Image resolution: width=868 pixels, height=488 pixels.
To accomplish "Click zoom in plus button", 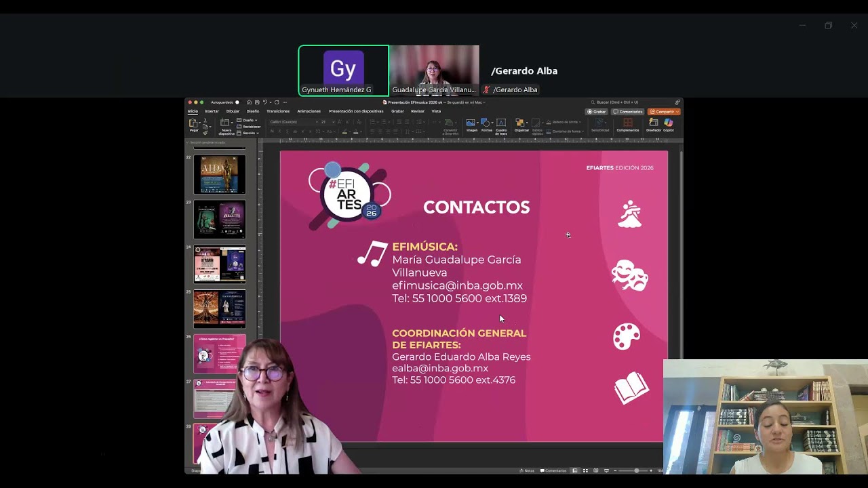I will coord(651,470).
